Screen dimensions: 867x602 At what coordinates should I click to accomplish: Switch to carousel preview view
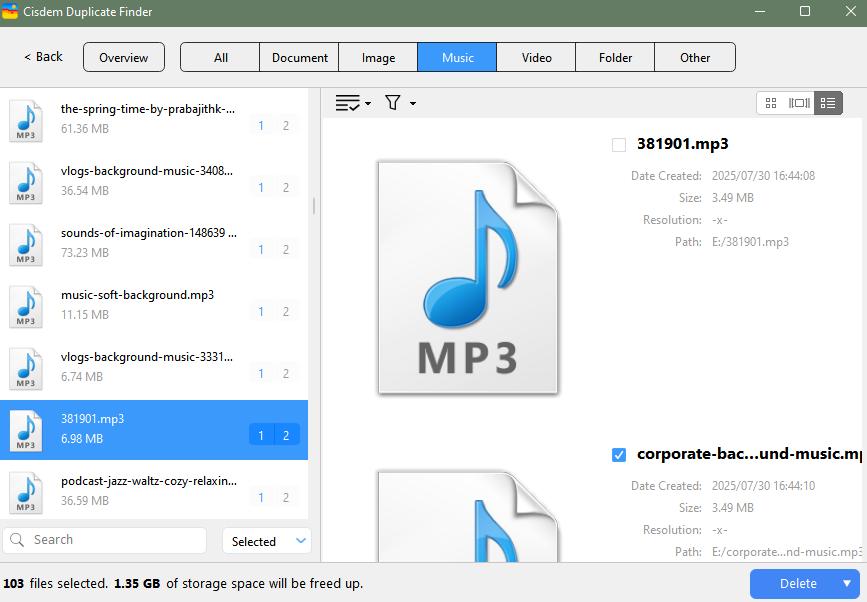coord(799,102)
